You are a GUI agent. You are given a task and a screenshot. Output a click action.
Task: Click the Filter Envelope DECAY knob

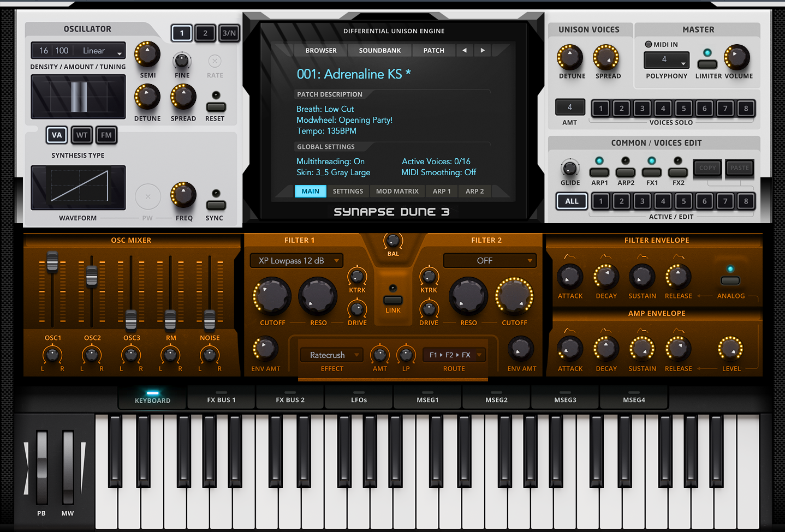(x=606, y=277)
